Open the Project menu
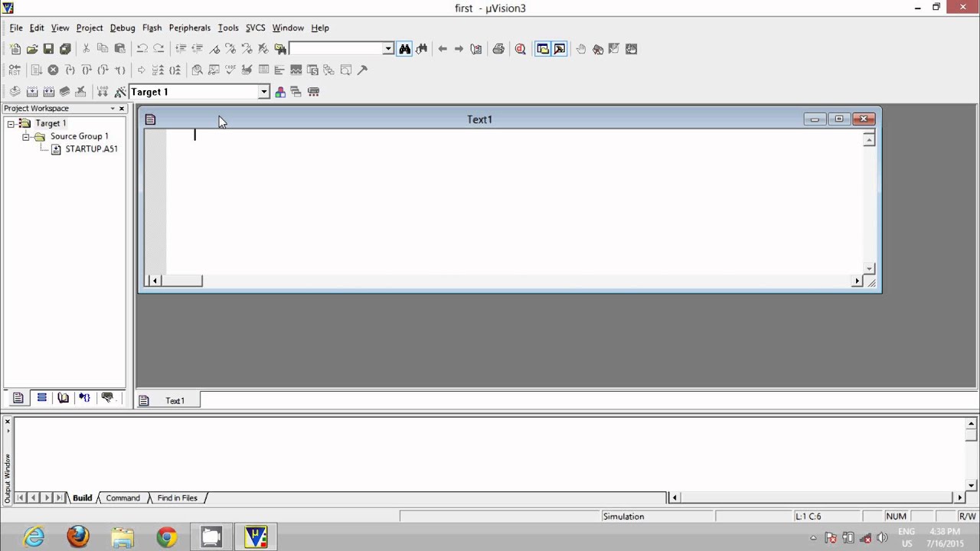The height and width of the screenshot is (551, 980). [90, 28]
